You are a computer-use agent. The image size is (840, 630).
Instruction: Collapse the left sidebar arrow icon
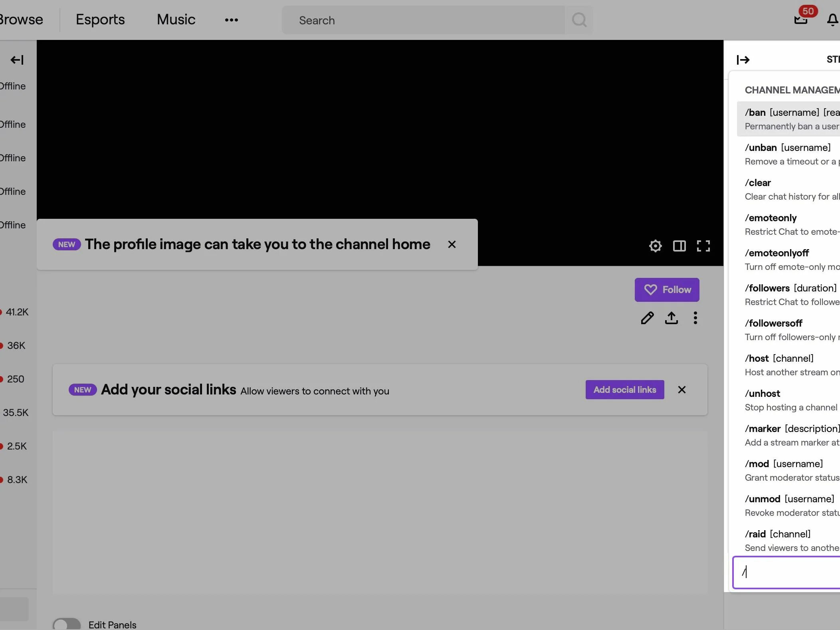click(17, 60)
